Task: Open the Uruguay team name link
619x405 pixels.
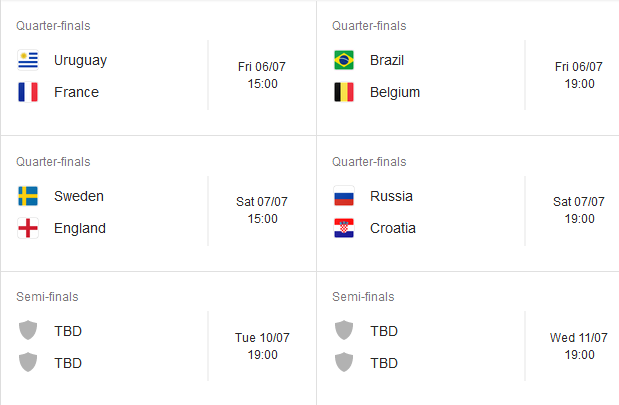Action: 81,60
